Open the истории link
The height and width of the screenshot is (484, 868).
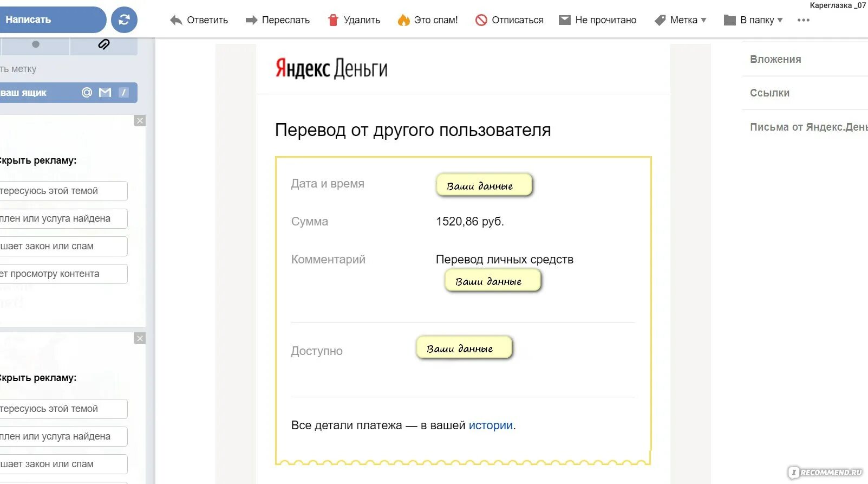tap(491, 425)
